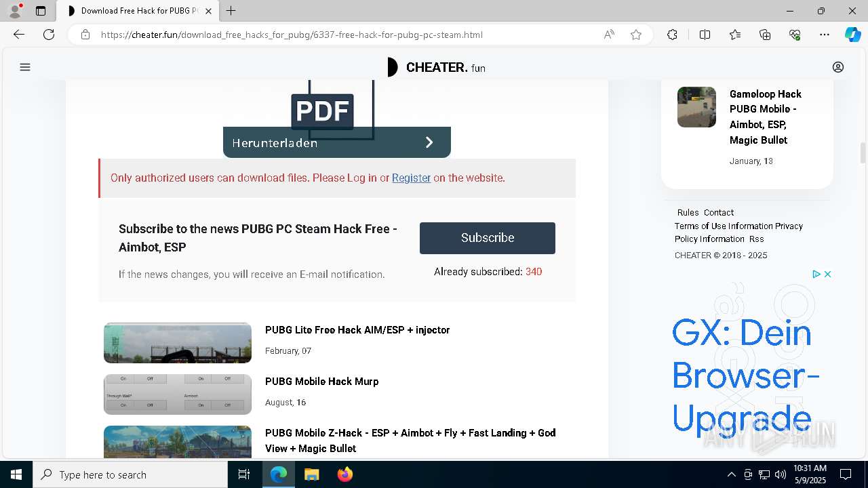Open the Rss footer link
The image size is (868, 488).
[x=756, y=239]
